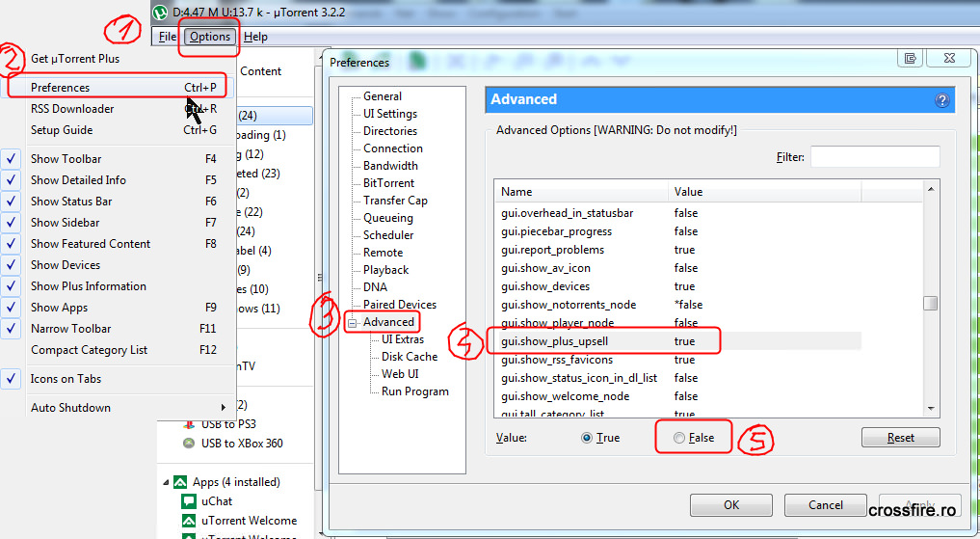Image resolution: width=980 pixels, height=539 pixels.
Task: Select gui.show_notorrents_node row
Action: pos(678,305)
